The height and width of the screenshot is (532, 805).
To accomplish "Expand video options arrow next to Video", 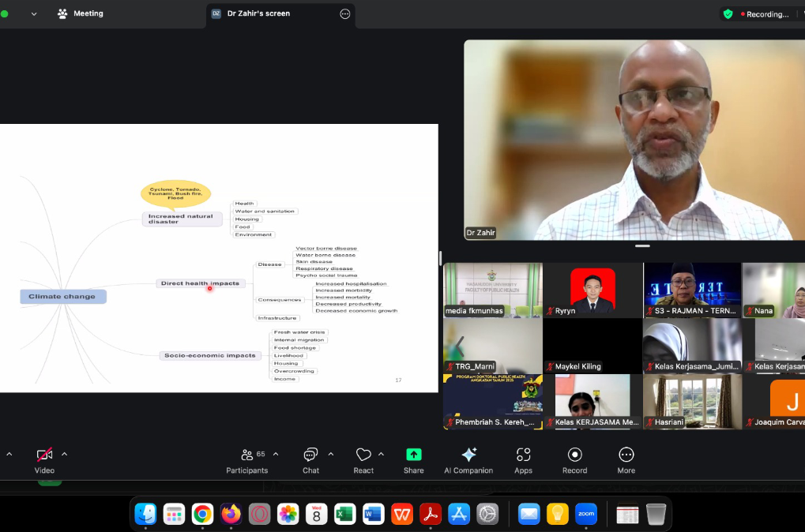I will coord(65,454).
